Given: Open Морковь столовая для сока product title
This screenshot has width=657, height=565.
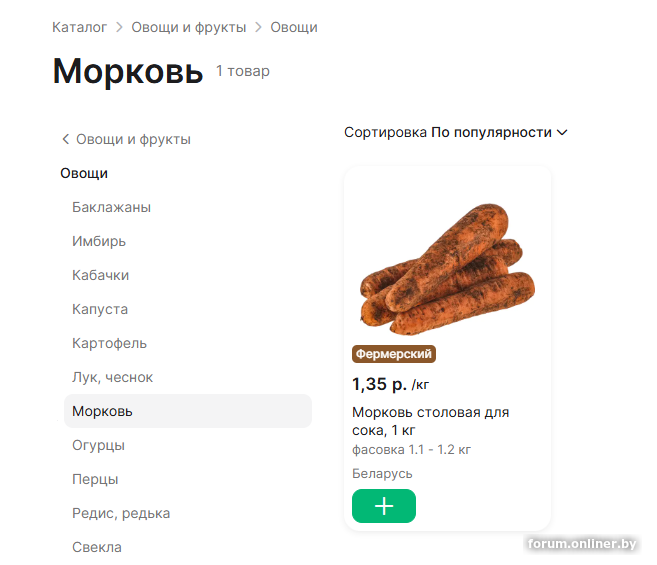Looking at the screenshot, I should point(430,421).
